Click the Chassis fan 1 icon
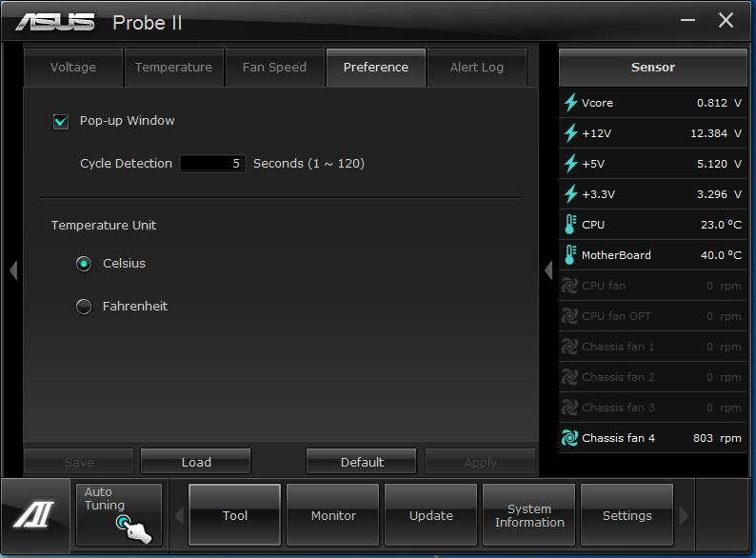756x558 pixels. [569, 347]
